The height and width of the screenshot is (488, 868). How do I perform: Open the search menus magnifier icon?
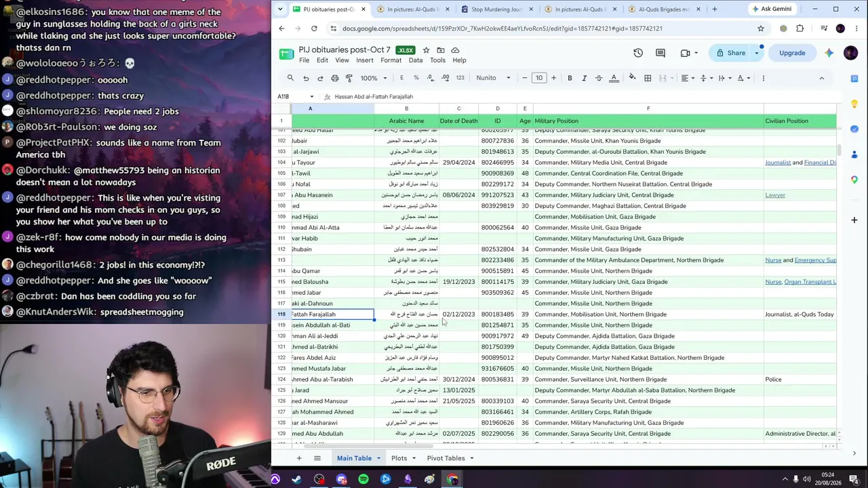pos(290,78)
